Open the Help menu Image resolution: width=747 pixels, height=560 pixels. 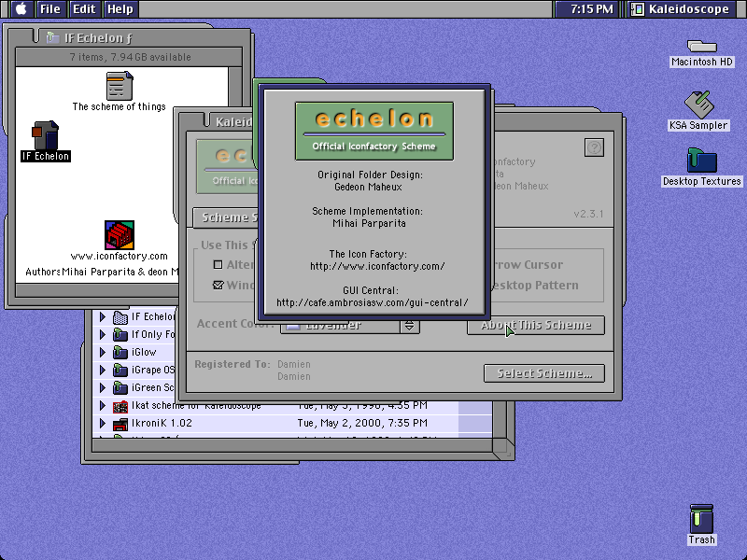[120, 8]
